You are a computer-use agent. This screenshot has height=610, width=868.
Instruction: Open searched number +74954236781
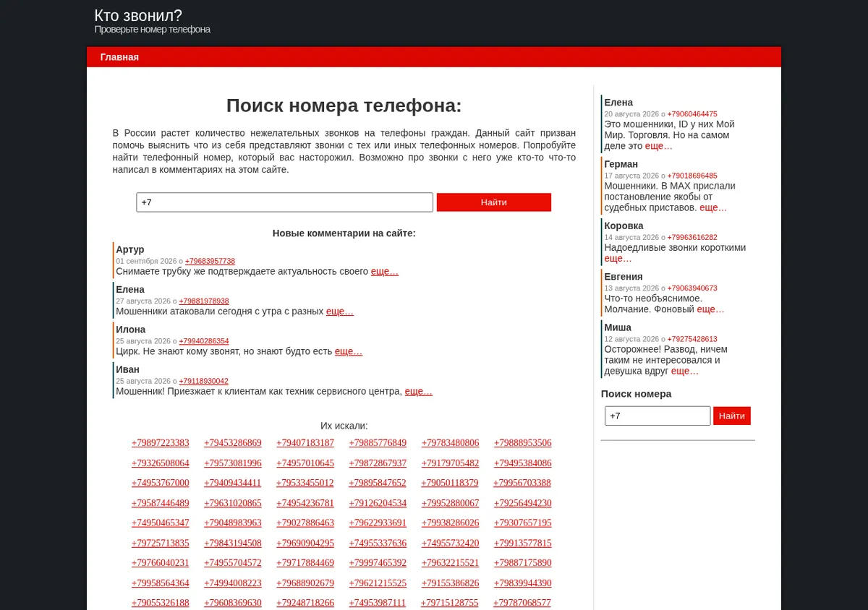(x=305, y=503)
